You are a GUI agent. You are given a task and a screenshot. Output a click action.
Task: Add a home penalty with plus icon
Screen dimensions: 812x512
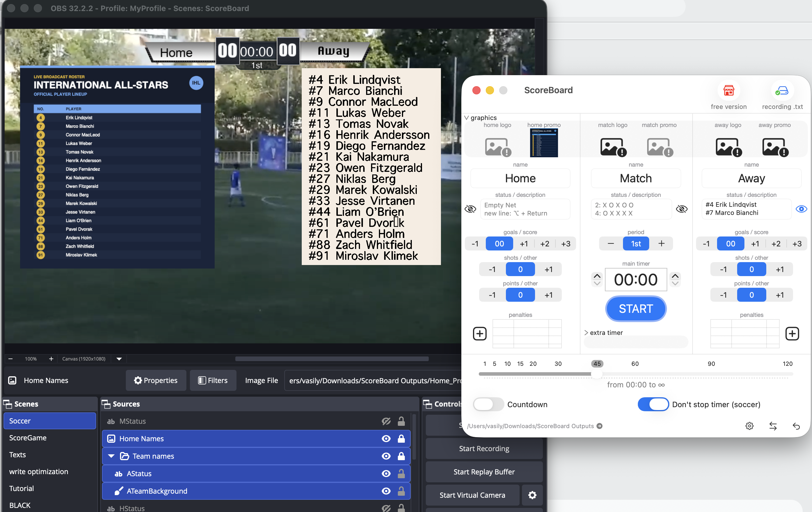click(x=479, y=333)
